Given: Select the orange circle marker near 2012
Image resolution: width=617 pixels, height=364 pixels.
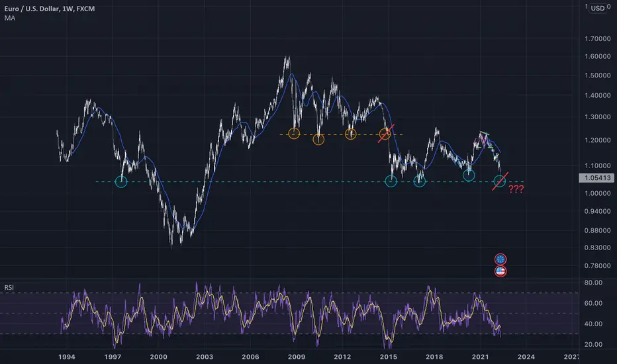Looking at the screenshot, I should [351, 134].
